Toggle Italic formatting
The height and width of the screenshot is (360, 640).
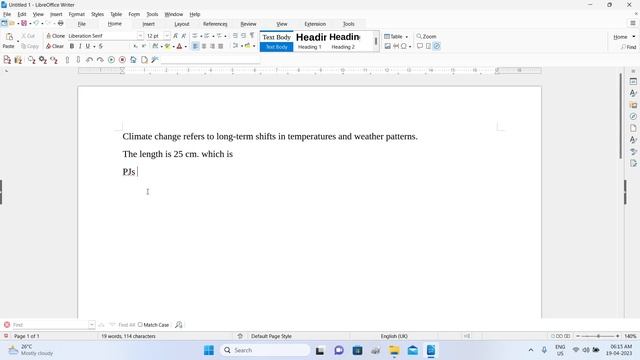pyautogui.click(x=80, y=47)
